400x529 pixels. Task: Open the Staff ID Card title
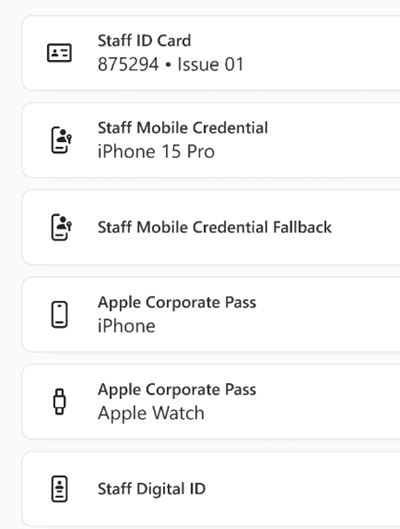144,41
